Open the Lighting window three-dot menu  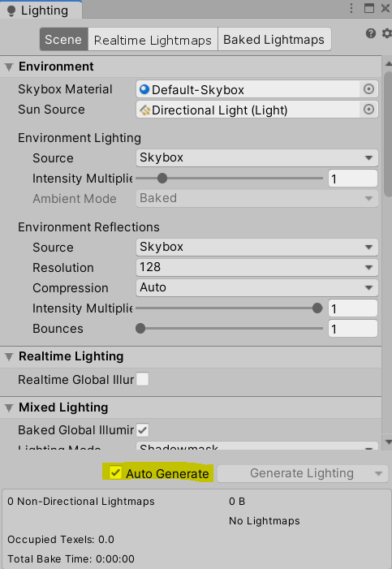(351, 8)
